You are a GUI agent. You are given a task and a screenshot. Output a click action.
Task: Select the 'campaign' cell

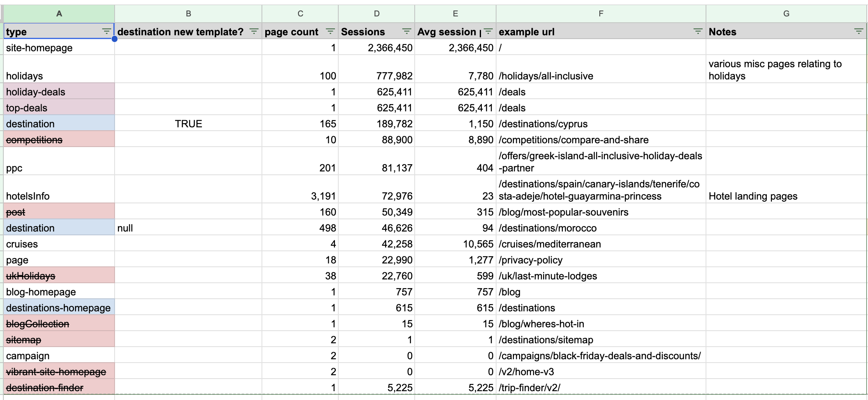coord(59,355)
